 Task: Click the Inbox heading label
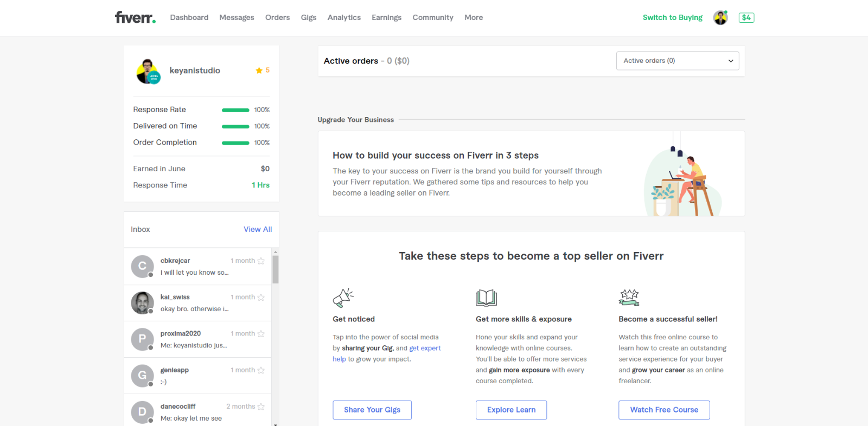point(141,229)
